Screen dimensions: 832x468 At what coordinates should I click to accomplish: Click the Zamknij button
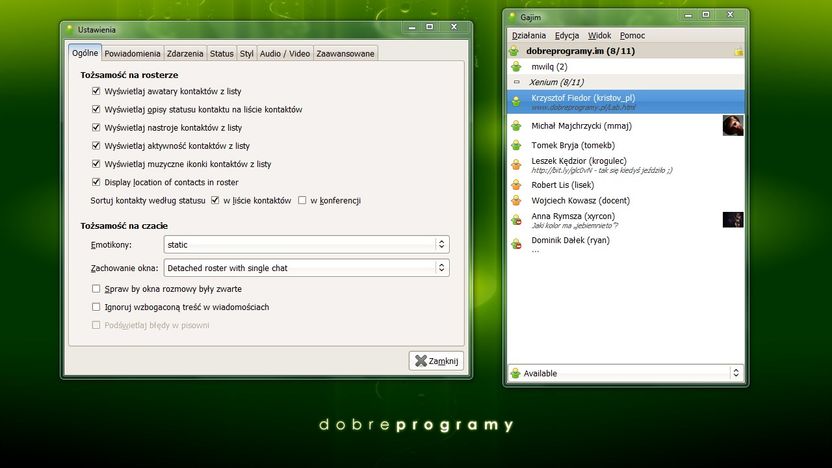click(x=436, y=361)
